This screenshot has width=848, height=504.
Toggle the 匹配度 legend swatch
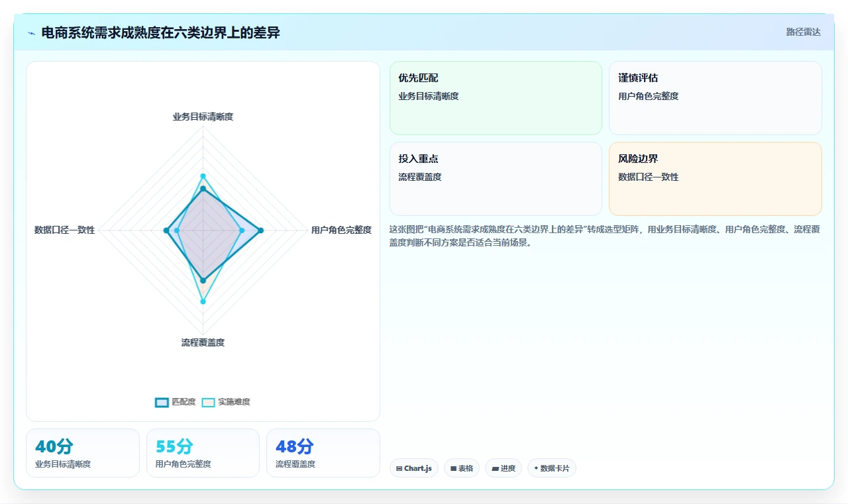[x=162, y=402]
